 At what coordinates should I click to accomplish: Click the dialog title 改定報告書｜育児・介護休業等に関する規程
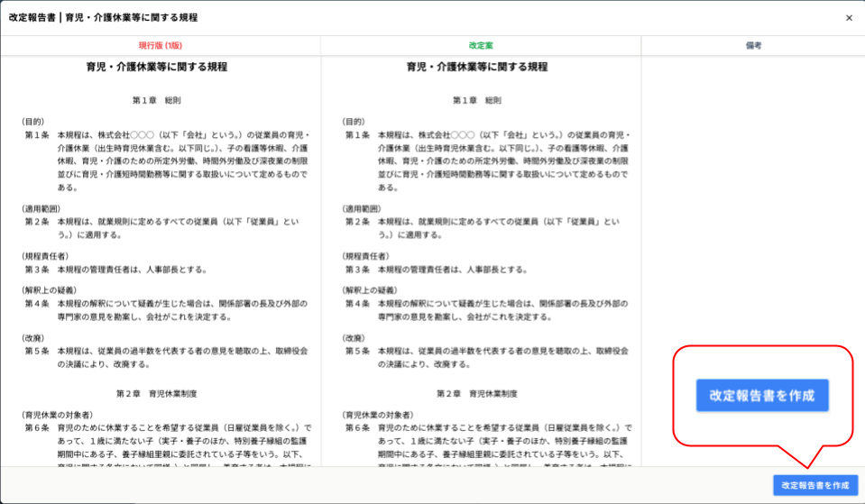pos(103,18)
